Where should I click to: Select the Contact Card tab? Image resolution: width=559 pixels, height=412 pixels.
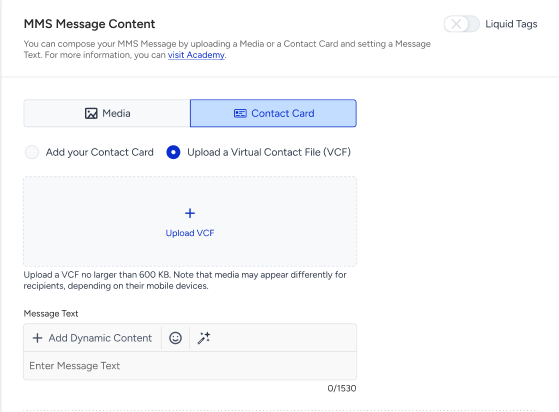pyautogui.click(x=273, y=113)
